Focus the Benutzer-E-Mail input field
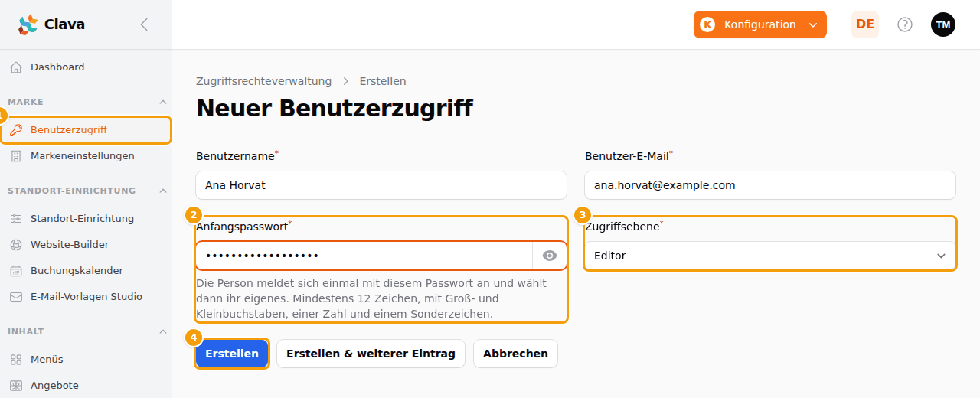The height and width of the screenshot is (398, 980). tap(770, 185)
